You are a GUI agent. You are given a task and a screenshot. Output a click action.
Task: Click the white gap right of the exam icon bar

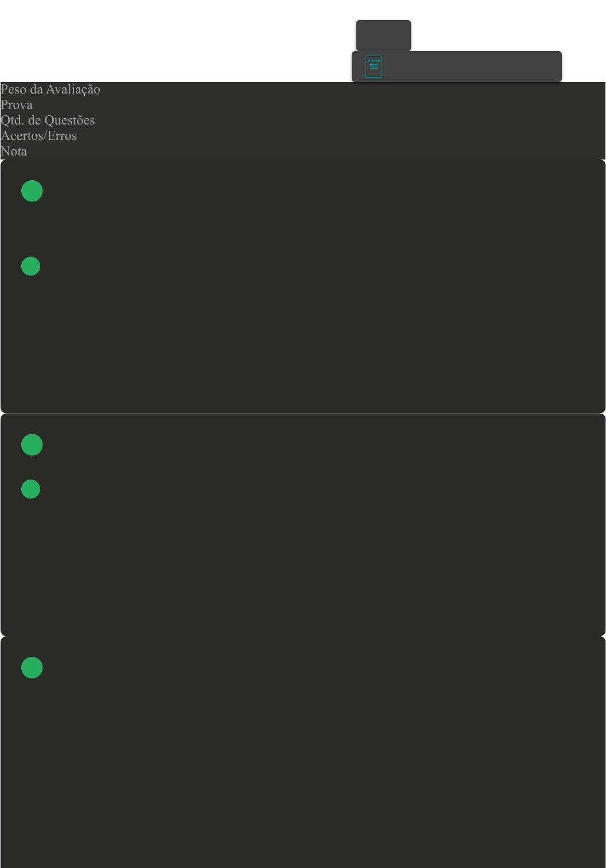pos(583,67)
